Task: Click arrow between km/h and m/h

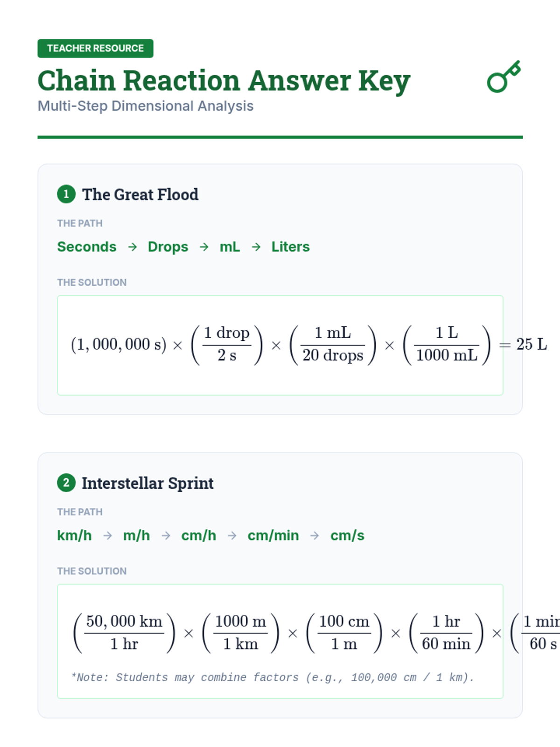Action: (107, 535)
